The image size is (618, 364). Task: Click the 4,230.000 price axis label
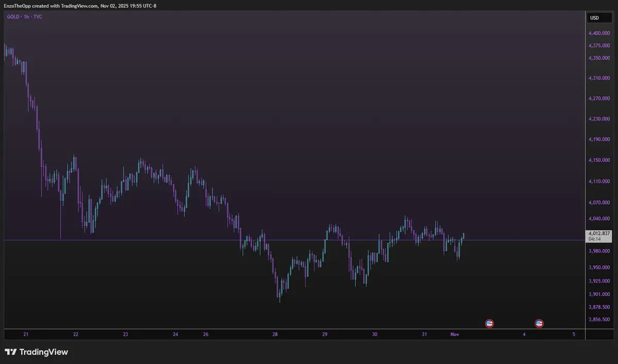598,119
